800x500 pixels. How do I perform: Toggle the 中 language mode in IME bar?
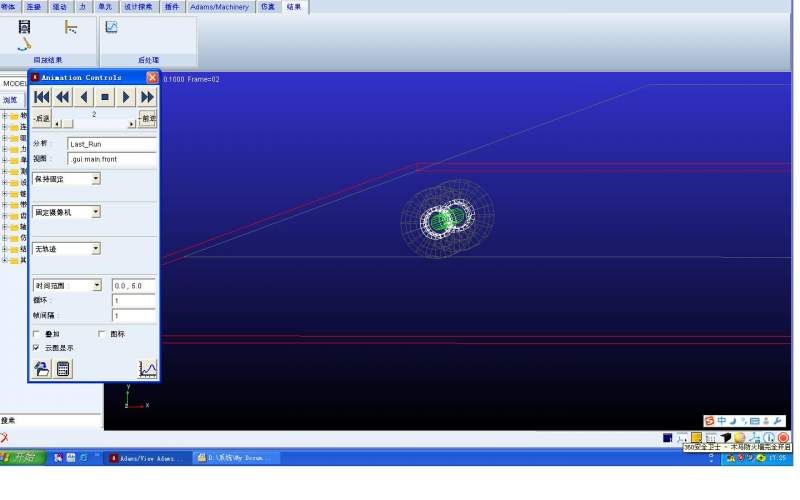[x=721, y=421]
